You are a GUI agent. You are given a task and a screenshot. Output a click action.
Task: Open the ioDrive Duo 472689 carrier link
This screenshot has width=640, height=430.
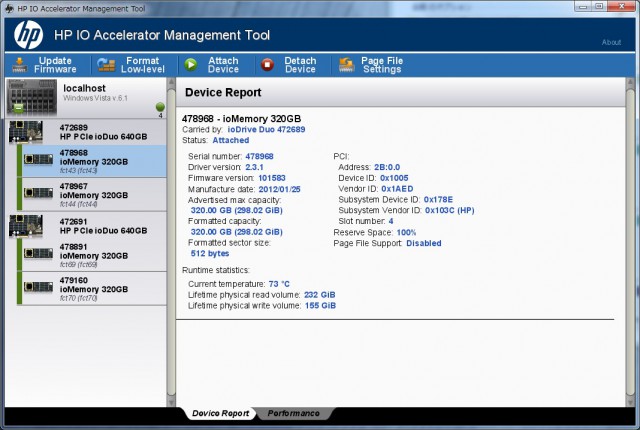(x=265, y=130)
